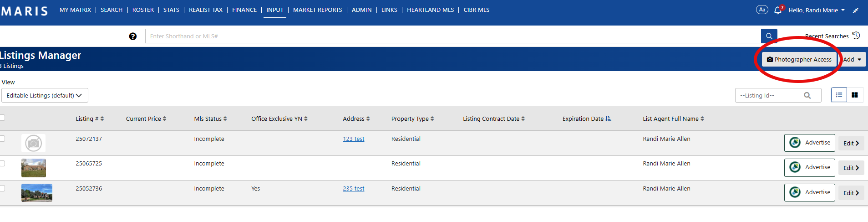Click the Listing Id search field
The image size is (868, 222).
click(769, 95)
